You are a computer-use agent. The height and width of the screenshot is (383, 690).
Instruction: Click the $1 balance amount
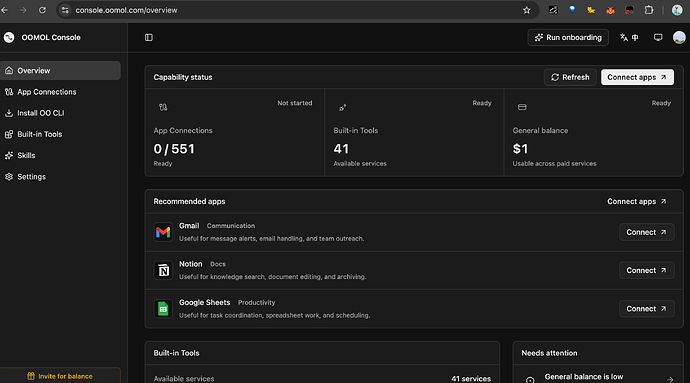point(520,149)
